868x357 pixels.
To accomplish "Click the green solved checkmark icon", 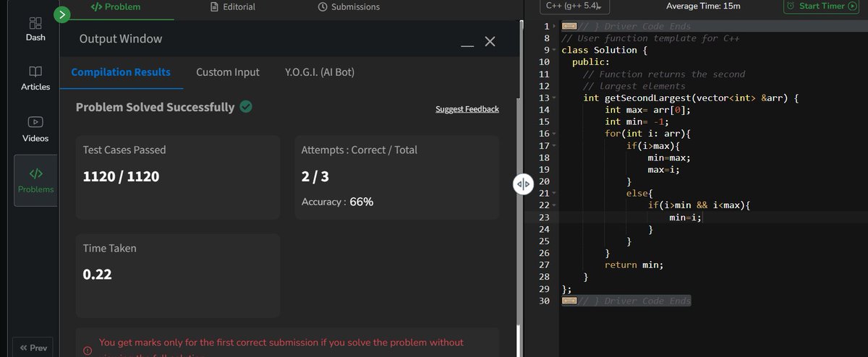I will pyautogui.click(x=246, y=107).
